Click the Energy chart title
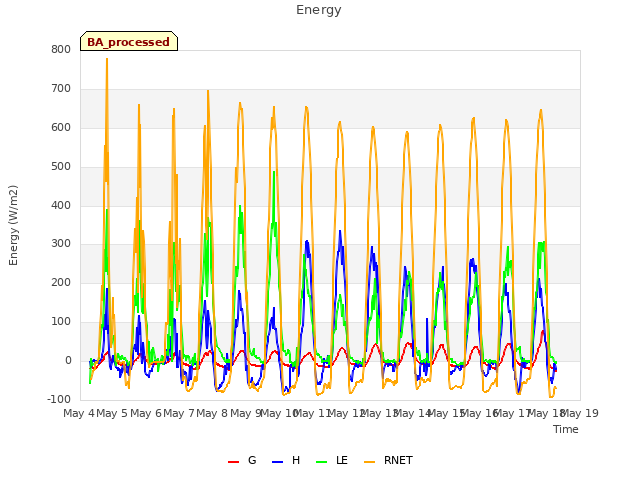640x480 pixels. point(319,10)
